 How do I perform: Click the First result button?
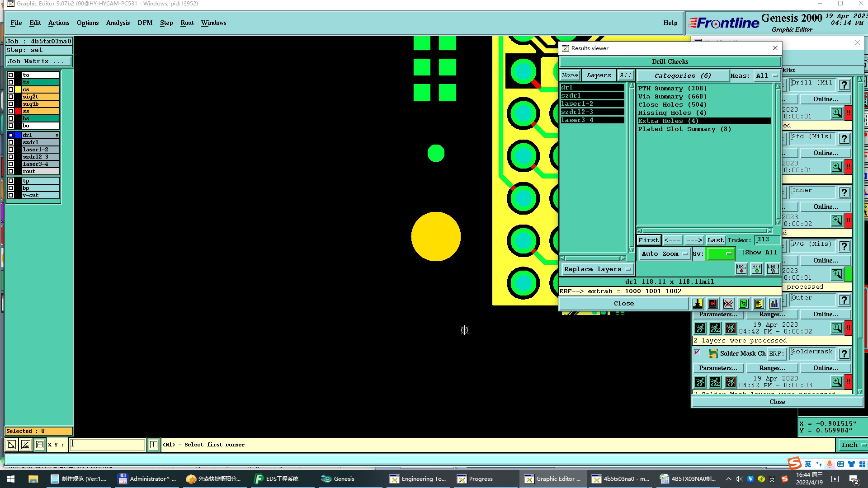[x=649, y=240]
